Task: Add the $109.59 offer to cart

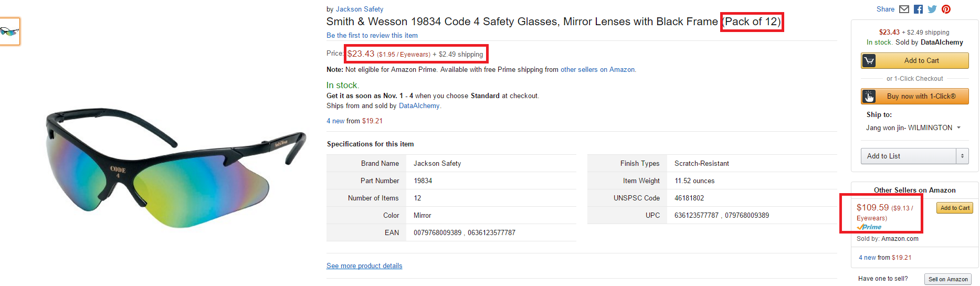Action: point(954,208)
